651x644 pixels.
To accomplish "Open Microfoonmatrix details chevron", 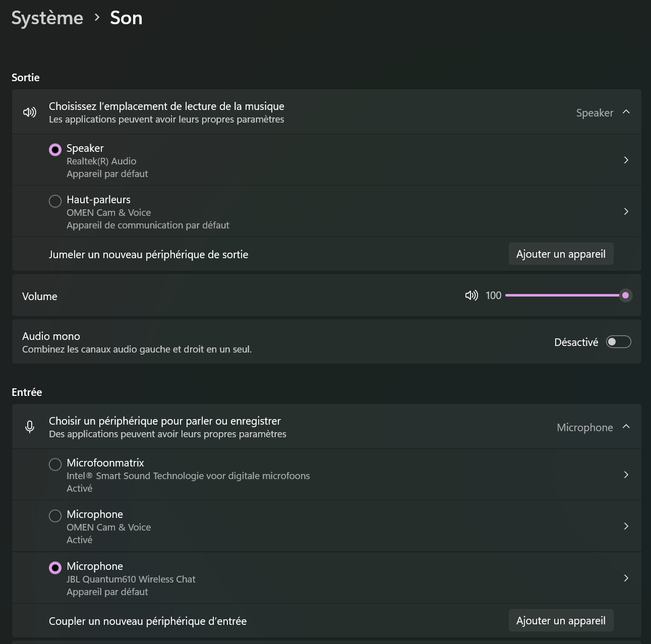I will [626, 475].
